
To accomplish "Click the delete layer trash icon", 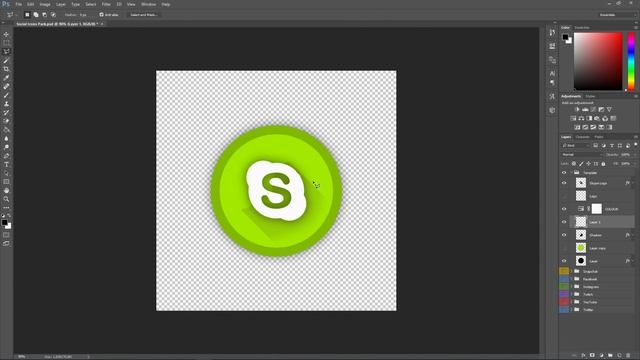I will click(x=628, y=356).
